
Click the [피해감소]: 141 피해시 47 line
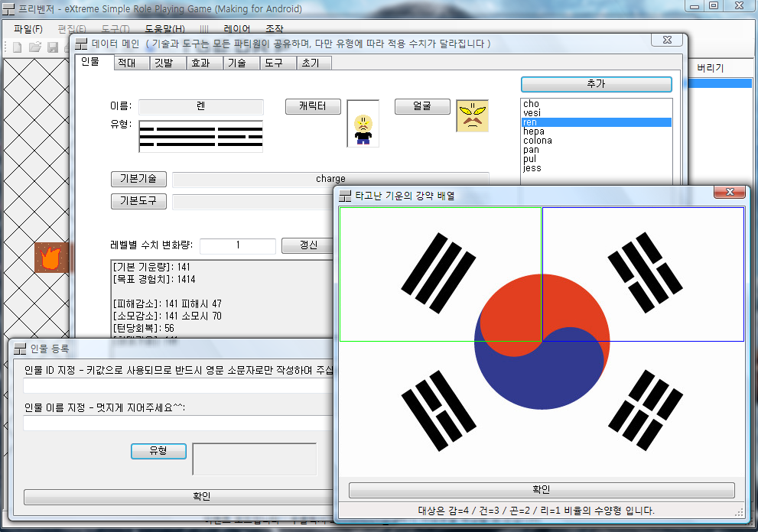point(168,304)
